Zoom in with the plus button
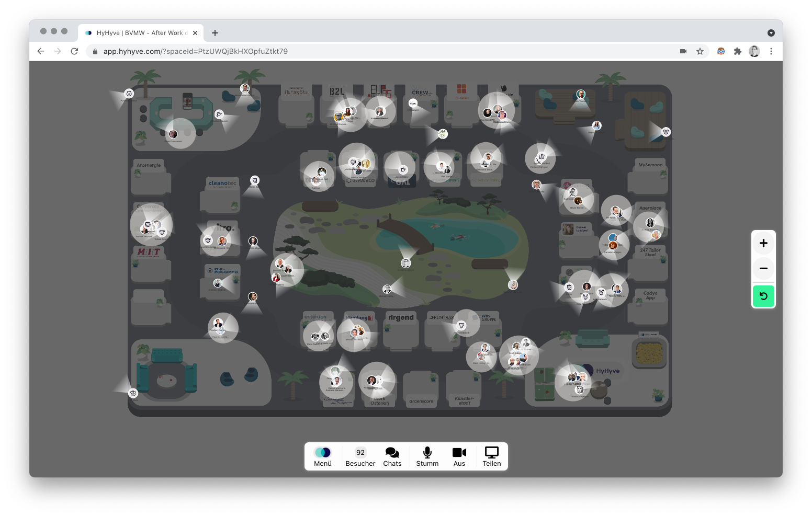The image size is (812, 516). (x=763, y=243)
